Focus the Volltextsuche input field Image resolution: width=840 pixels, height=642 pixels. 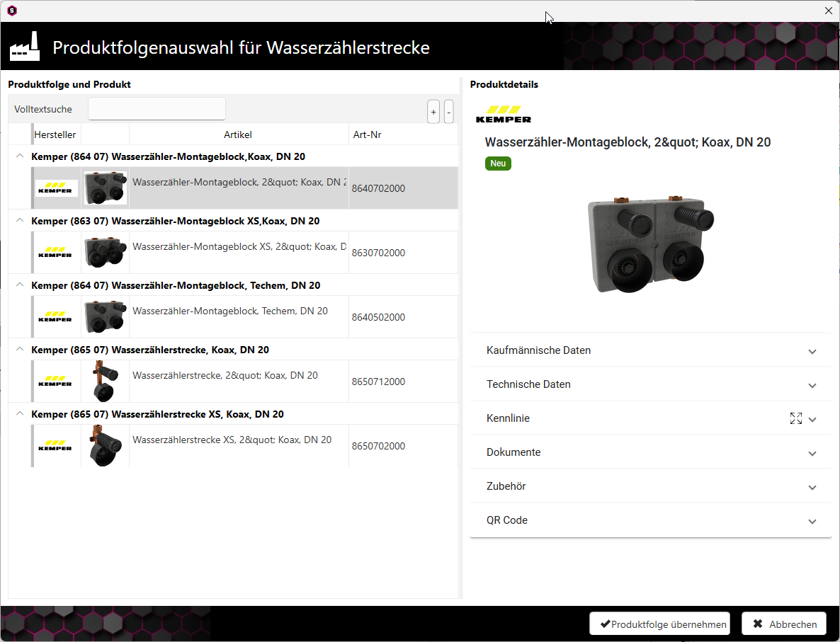[157, 109]
